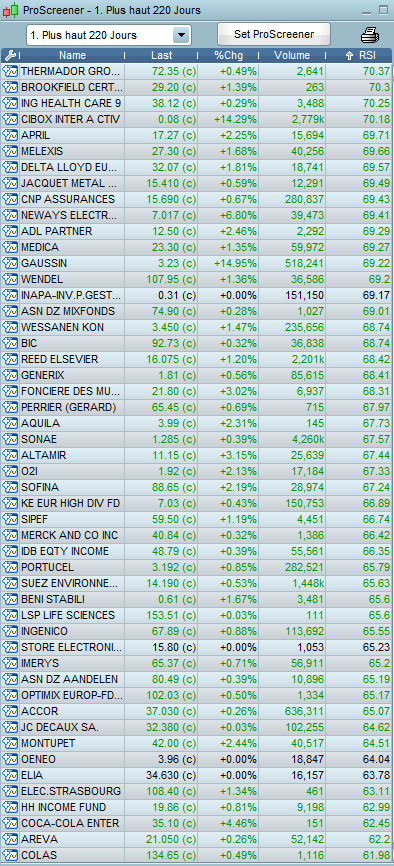Viewport: 394px width, 866px height.
Task: Select INAPA-INV.P.GEST... row name
Action: pyautogui.click(x=70, y=295)
